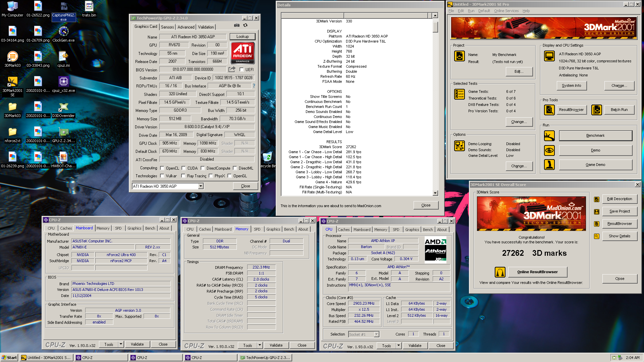Click the Online ResultBrowser icon in score window

pyautogui.click(x=500, y=272)
